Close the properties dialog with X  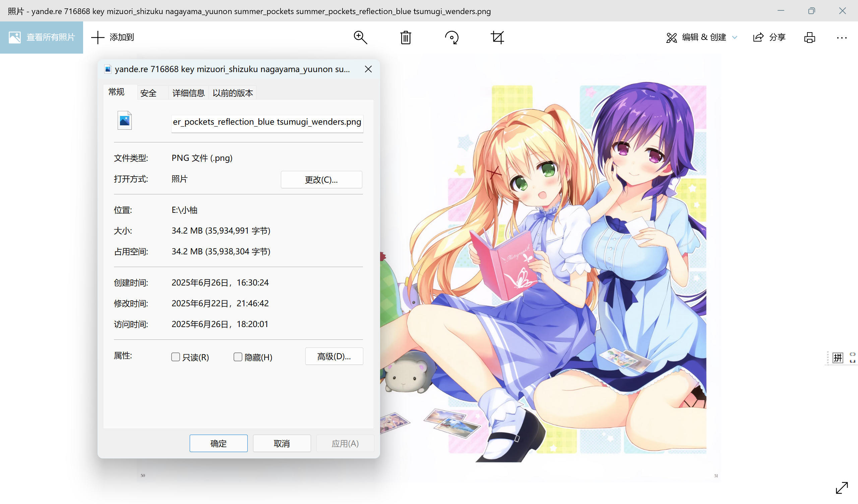pos(368,69)
